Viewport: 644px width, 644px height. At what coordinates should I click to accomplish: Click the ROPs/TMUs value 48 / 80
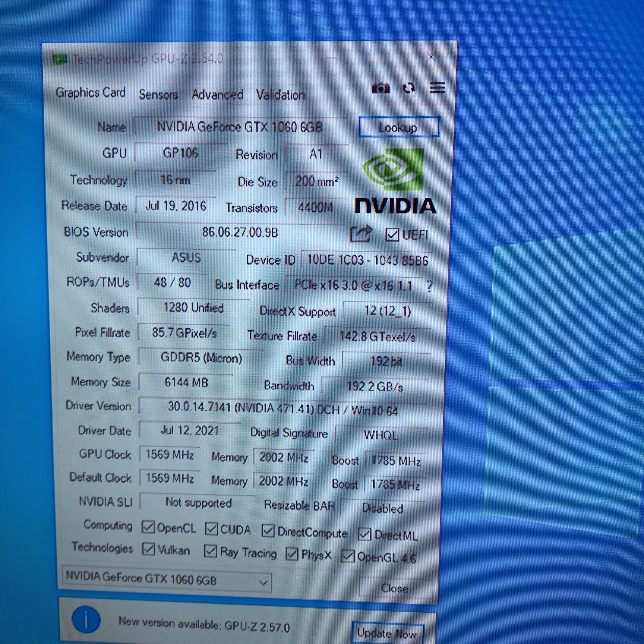click(x=172, y=282)
